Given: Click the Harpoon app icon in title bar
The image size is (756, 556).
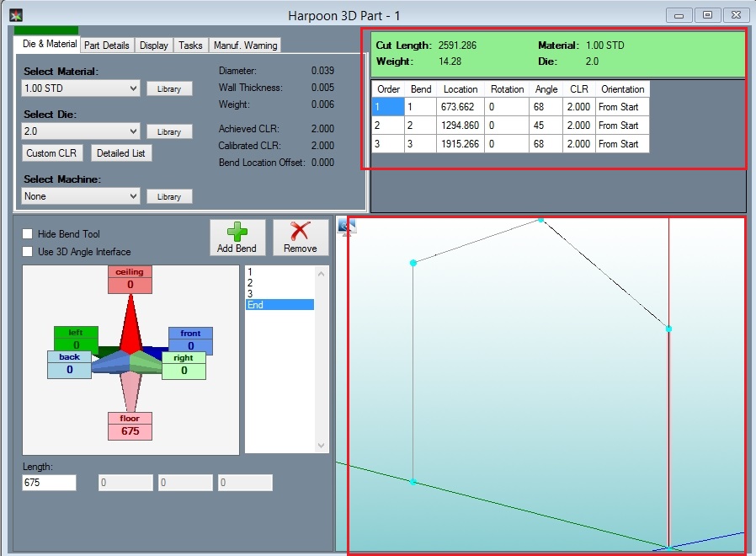Looking at the screenshot, I should click(x=16, y=15).
